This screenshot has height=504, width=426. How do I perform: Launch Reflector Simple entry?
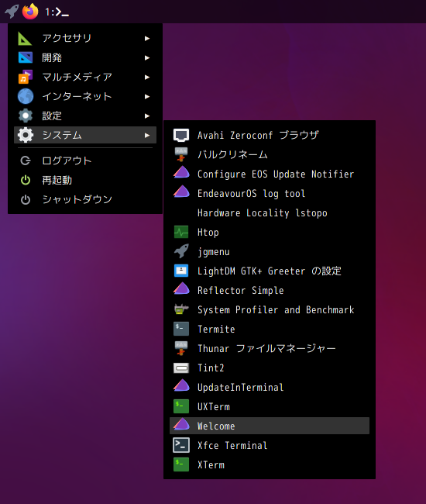point(270,290)
